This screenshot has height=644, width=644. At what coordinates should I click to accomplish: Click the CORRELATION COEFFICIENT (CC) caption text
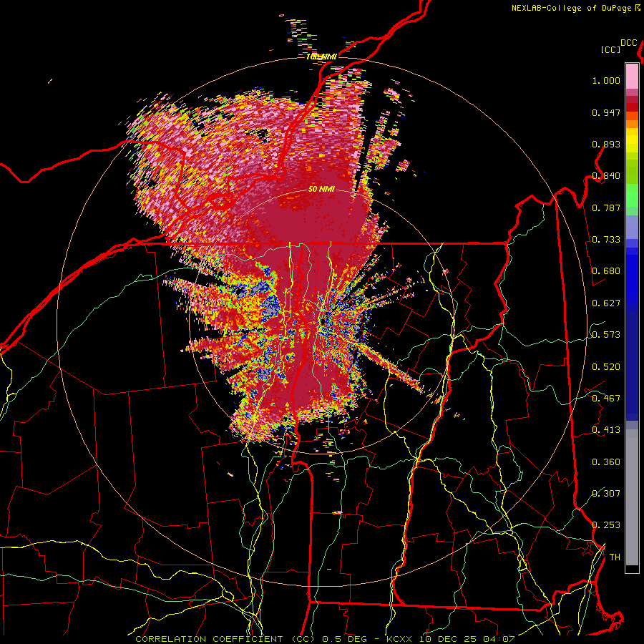[x=225, y=639]
